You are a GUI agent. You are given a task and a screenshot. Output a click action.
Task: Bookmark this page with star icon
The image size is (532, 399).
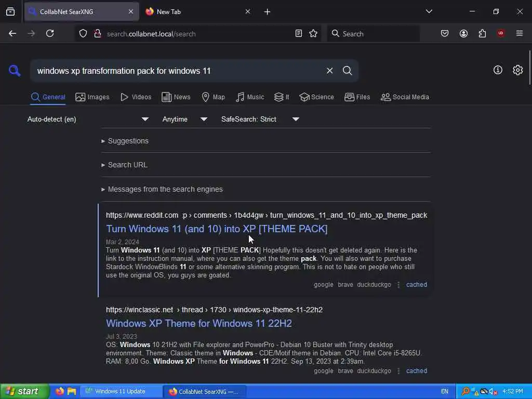click(313, 34)
